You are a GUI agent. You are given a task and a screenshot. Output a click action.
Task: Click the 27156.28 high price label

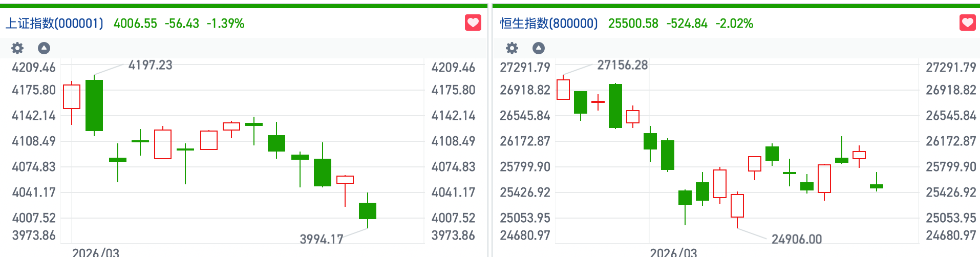pos(622,65)
